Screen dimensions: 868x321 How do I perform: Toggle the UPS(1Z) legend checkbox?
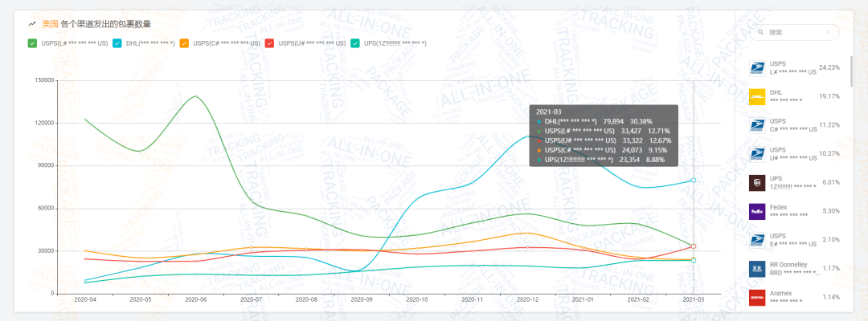(x=355, y=43)
